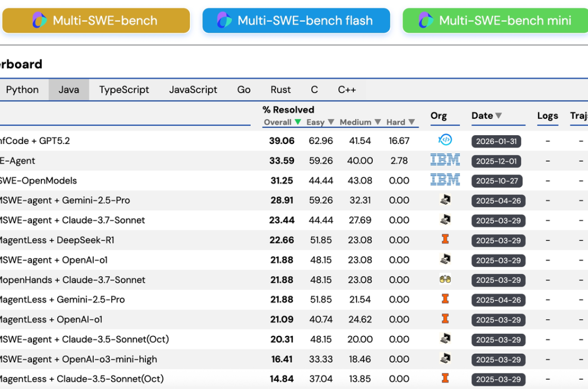Click orange org icon for MagentLess + Gemini-2.5-Pro

pyautogui.click(x=445, y=299)
